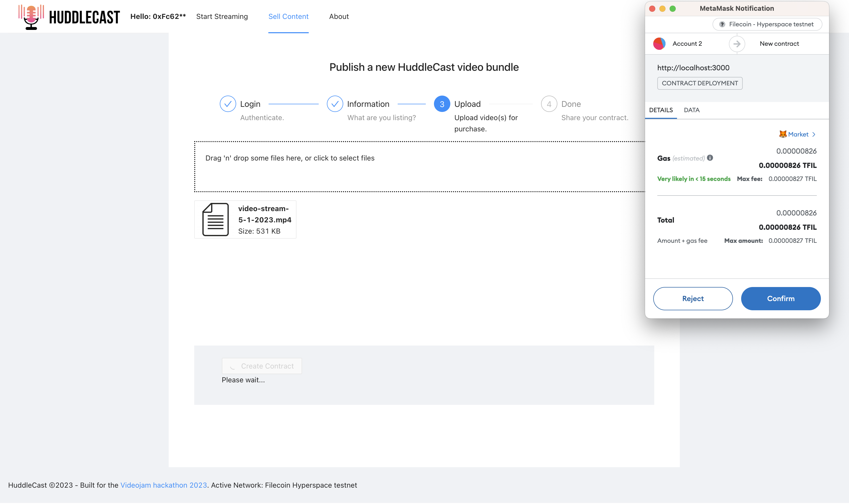Switch to the DATA tab
Viewport: 849px width, 504px height.
pyautogui.click(x=691, y=110)
